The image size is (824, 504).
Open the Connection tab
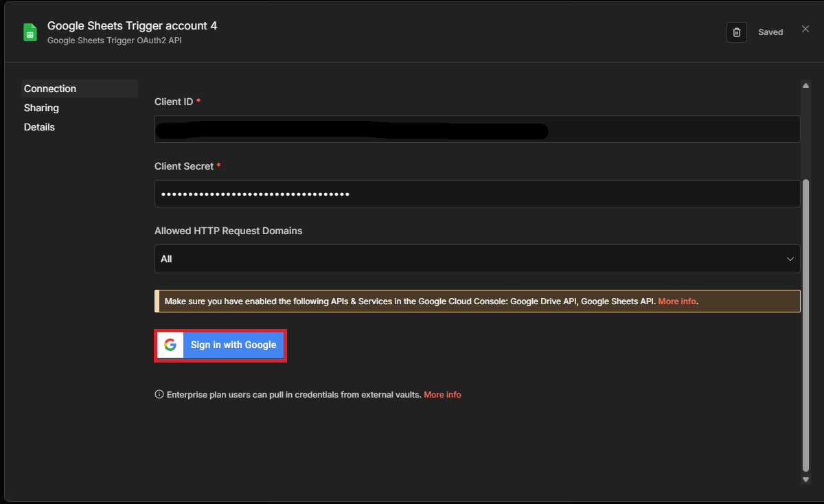click(50, 89)
